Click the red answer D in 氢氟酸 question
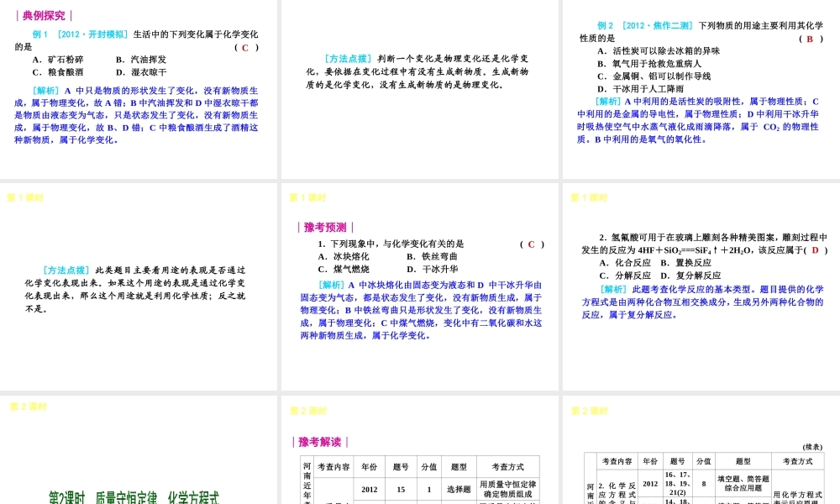 [x=816, y=250]
